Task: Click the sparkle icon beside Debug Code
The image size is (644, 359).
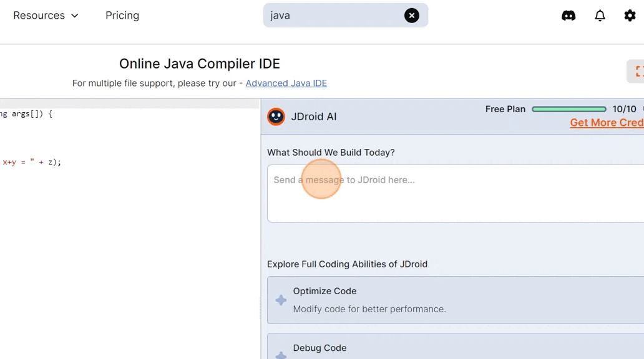Action: (x=281, y=354)
